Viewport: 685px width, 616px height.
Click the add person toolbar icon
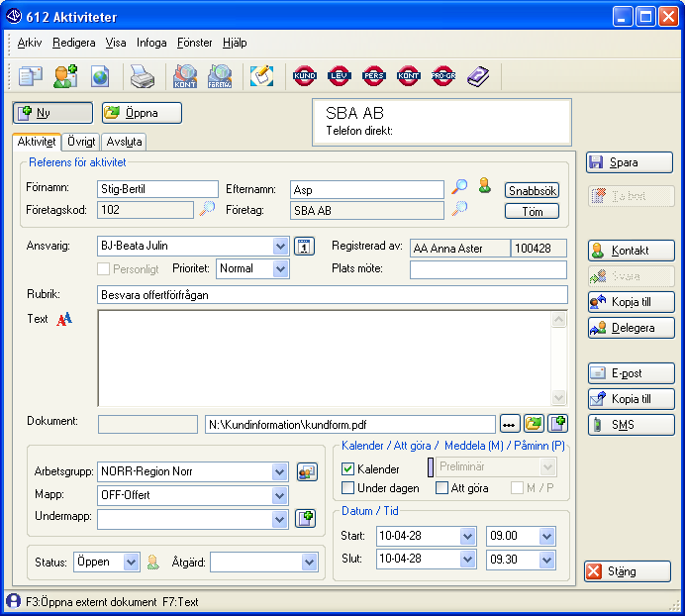(x=65, y=76)
